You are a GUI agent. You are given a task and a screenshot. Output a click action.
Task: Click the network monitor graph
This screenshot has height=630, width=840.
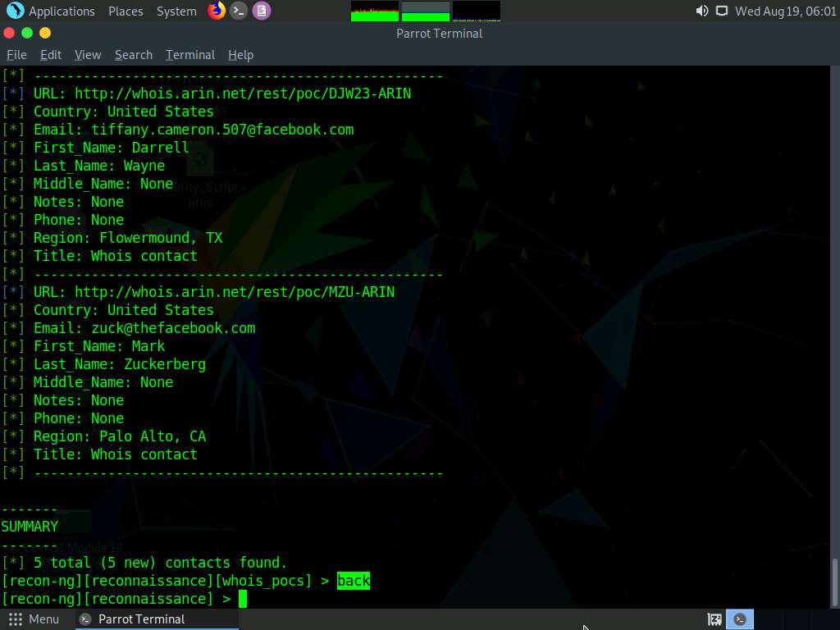click(477, 11)
